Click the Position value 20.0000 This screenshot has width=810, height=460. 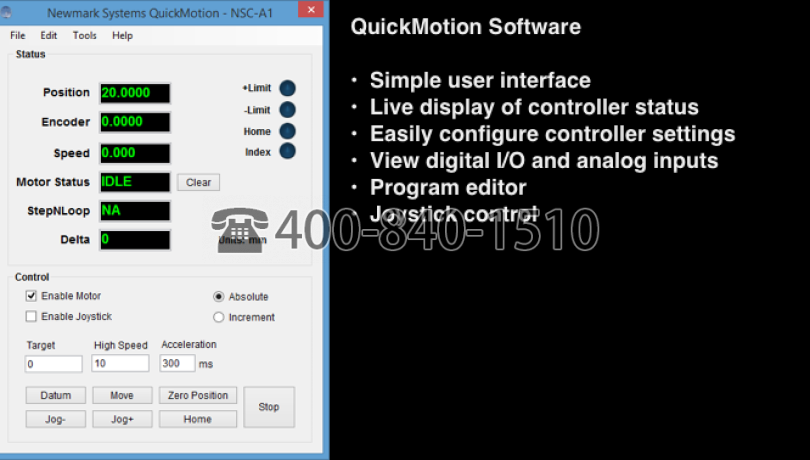(135, 93)
